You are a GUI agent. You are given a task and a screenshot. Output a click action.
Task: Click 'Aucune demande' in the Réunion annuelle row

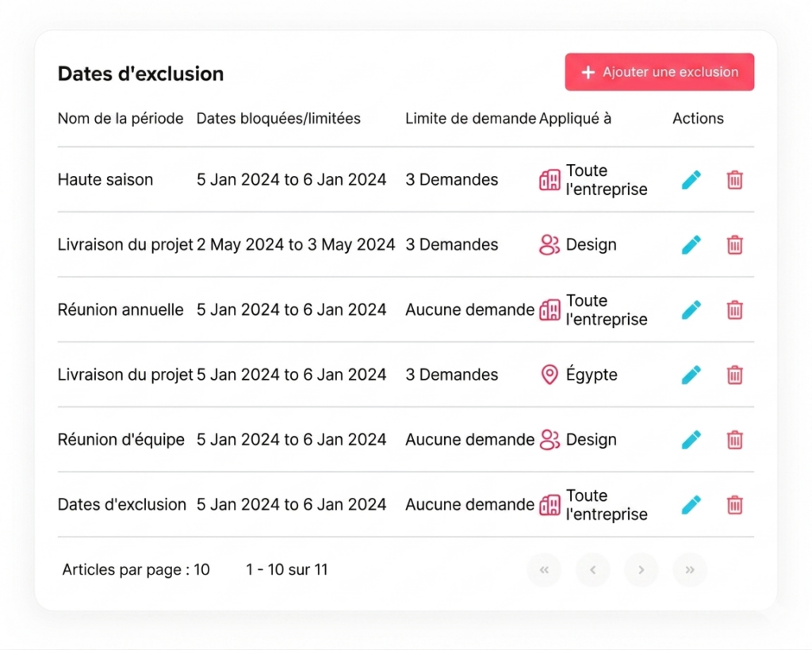pos(469,309)
